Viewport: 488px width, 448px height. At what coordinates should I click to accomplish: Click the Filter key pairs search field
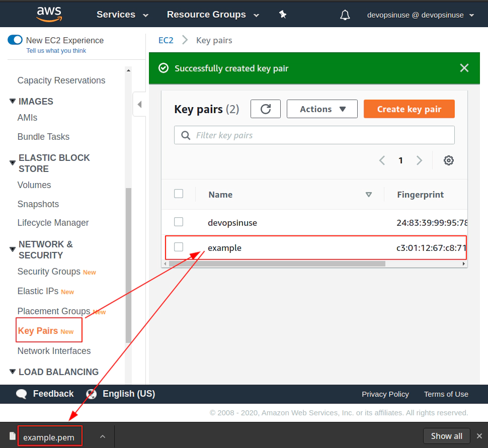point(314,135)
